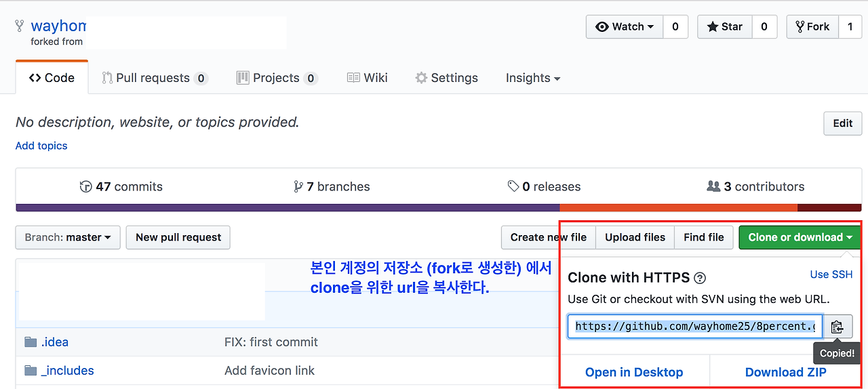Viewport: 868px width, 389px height.
Task: Open the Settings tab
Action: pos(446,78)
